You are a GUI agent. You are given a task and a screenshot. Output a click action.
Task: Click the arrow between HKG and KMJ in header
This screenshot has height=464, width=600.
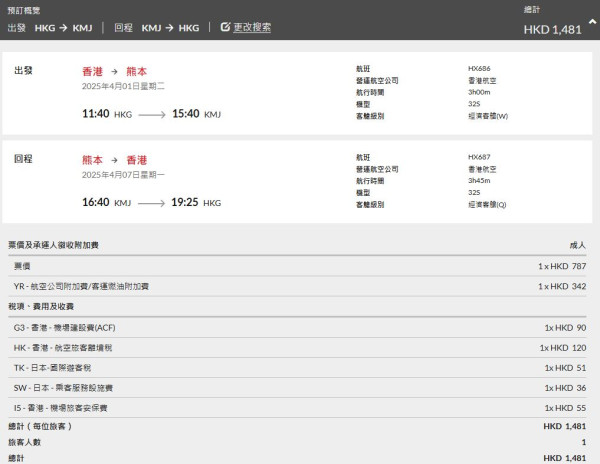click(x=64, y=28)
